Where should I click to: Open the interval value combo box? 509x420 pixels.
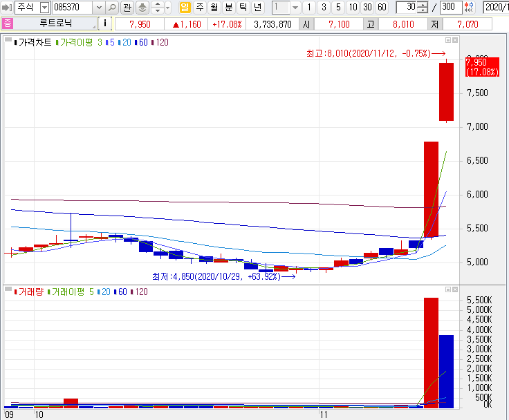[286, 8]
